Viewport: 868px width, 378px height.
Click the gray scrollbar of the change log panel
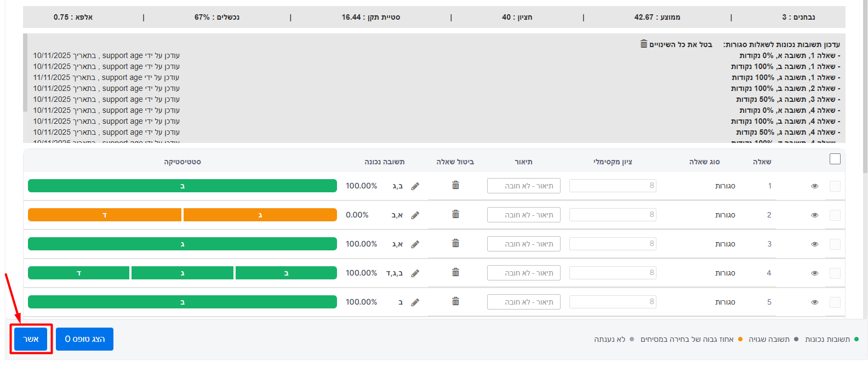[25, 72]
